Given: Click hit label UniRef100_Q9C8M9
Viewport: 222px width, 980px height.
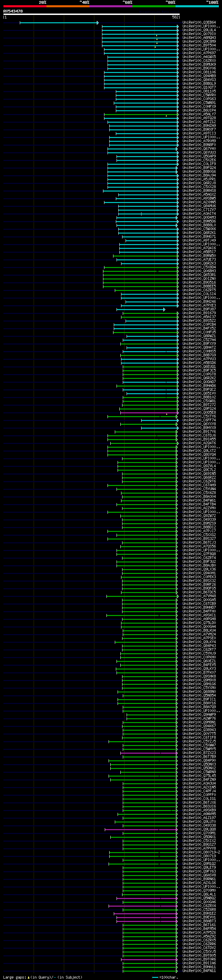Looking at the screenshot, I should pos(199,41).
